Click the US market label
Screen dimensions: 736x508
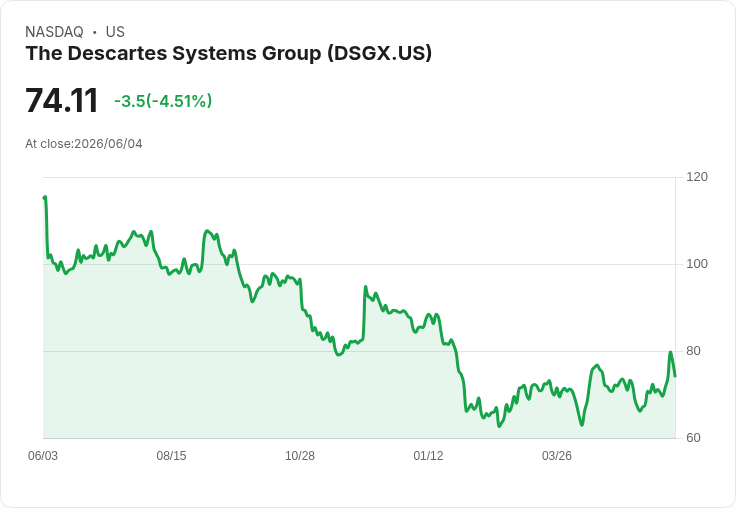115,32
